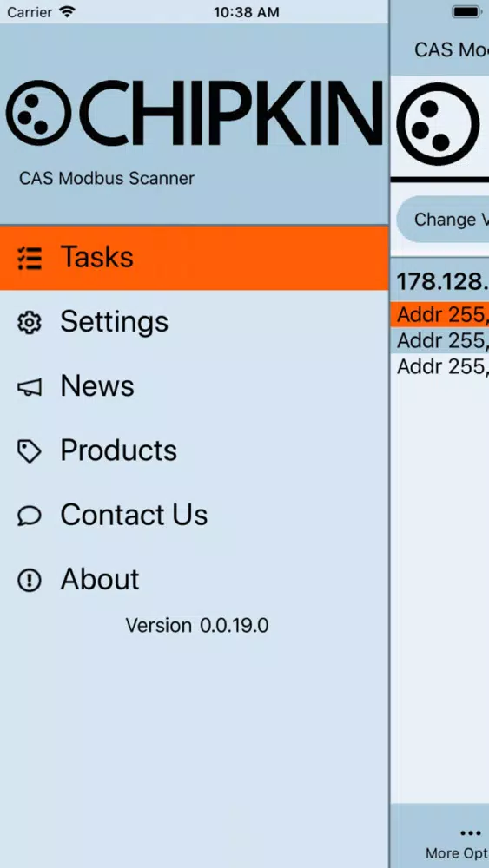Click the Version 0.0.19.0 text

point(197,626)
